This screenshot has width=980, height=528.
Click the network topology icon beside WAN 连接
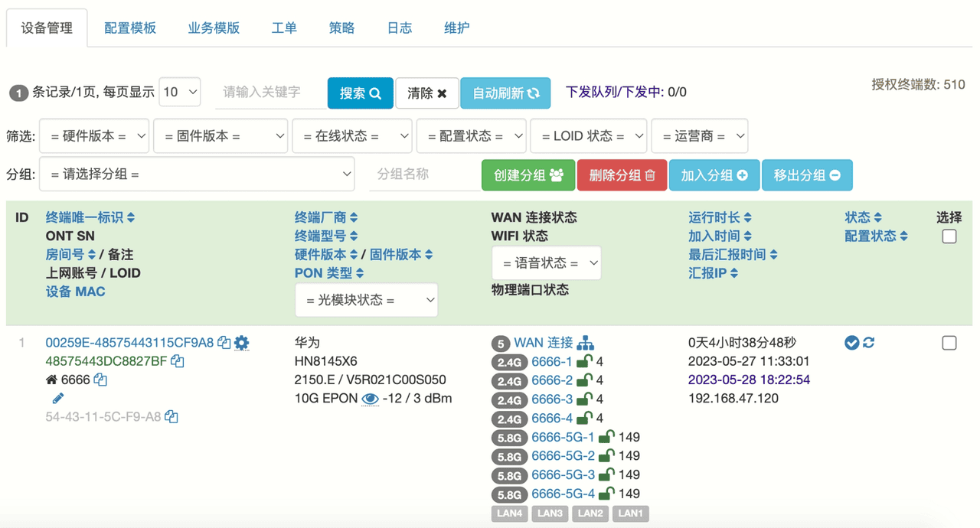[586, 343]
